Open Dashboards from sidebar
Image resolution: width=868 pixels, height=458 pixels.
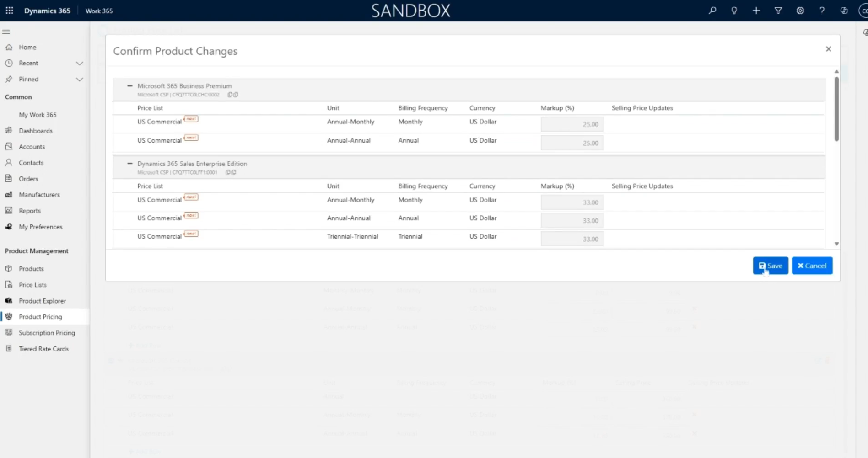point(36,131)
